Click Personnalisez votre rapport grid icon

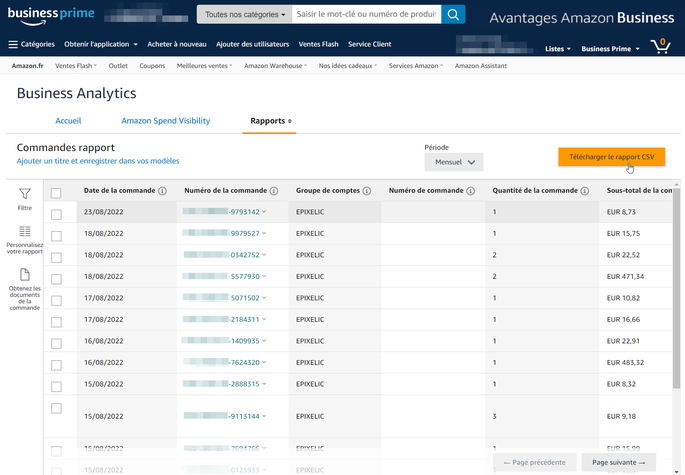[x=25, y=231]
